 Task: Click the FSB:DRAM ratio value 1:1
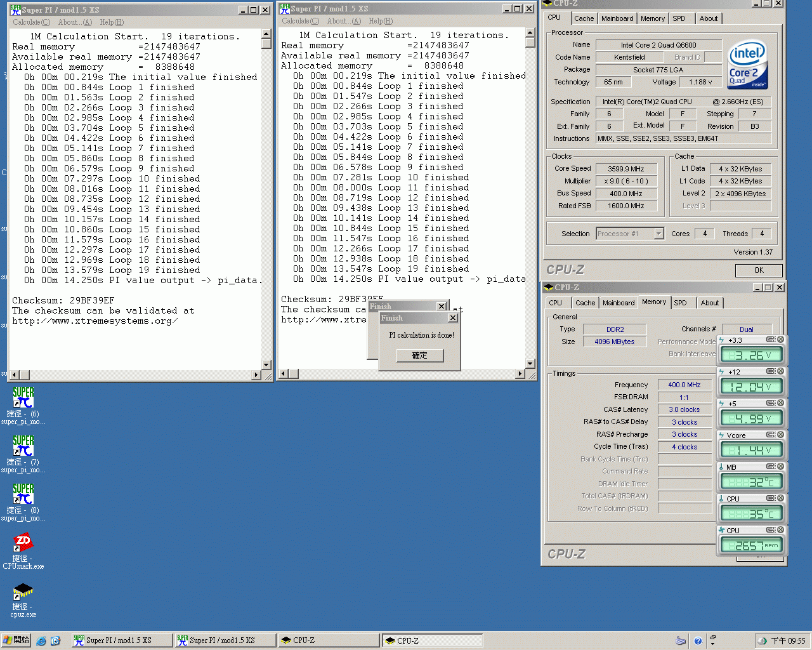click(684, 397)
